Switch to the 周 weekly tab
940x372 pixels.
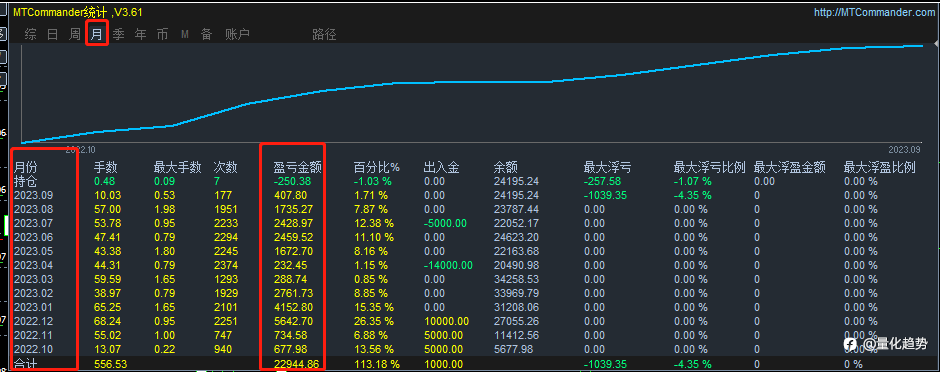tap(75, 34)
